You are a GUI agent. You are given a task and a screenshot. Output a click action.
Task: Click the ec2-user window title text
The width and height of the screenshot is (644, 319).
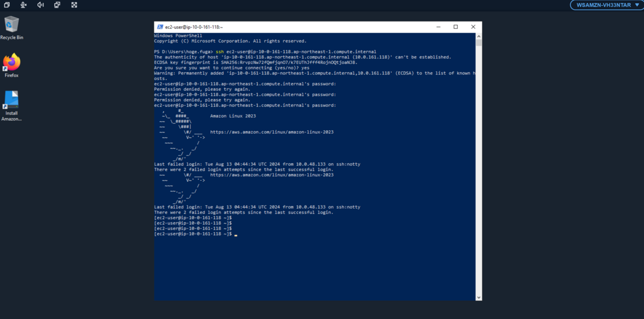coord(194,27)
